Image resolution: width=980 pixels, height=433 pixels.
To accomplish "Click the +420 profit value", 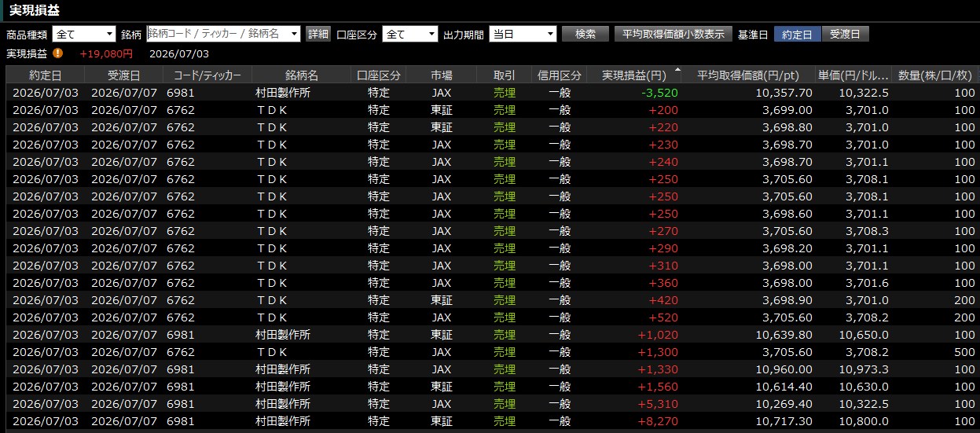I will (x=663, y=300).
